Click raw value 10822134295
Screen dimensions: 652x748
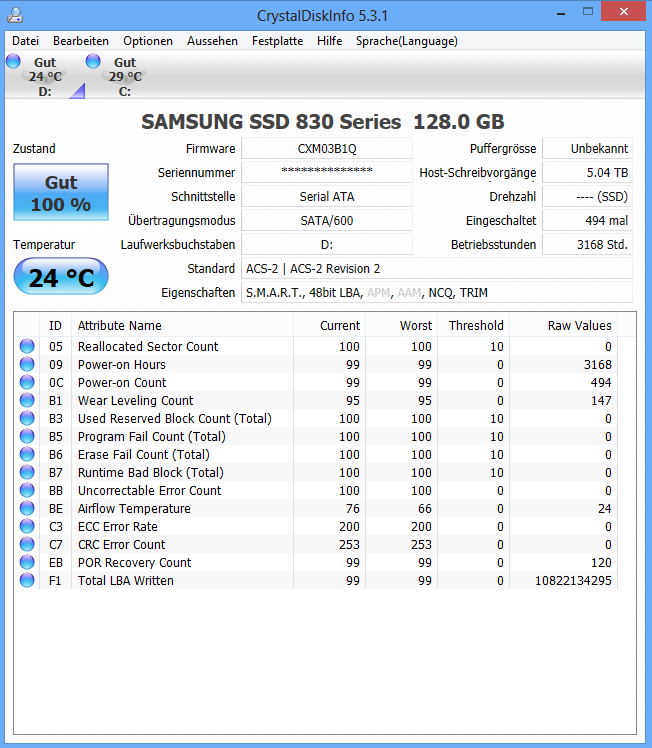pyautogui.click(x=573, y=581)
